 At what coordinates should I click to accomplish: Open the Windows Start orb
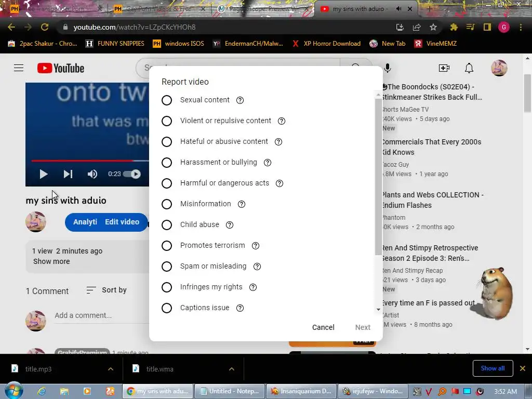pos(14,391)
